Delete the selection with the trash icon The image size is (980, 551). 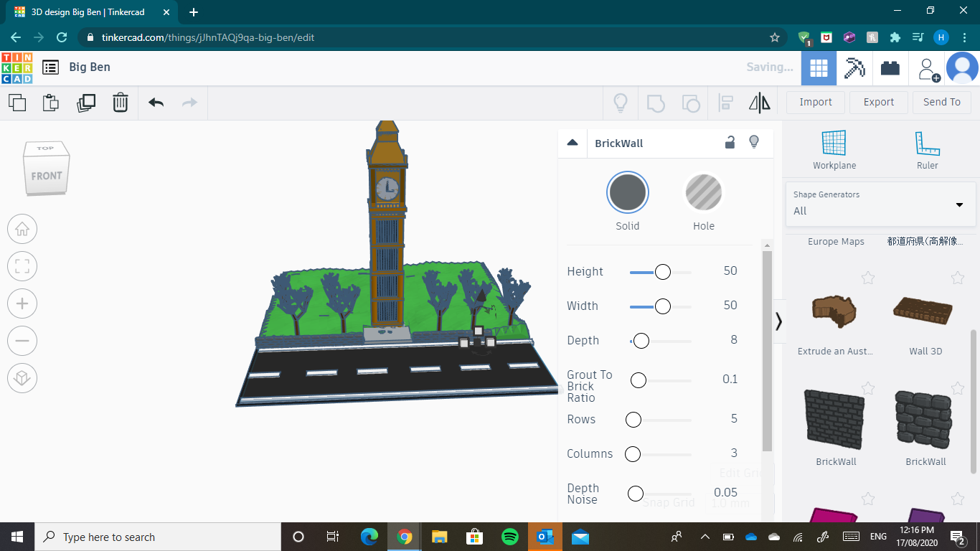[121, 103]
